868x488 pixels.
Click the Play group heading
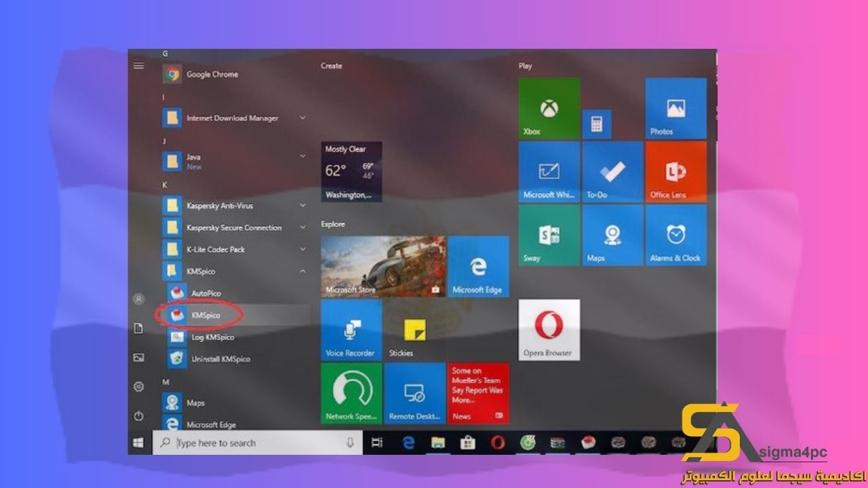(x=526, y=66)
